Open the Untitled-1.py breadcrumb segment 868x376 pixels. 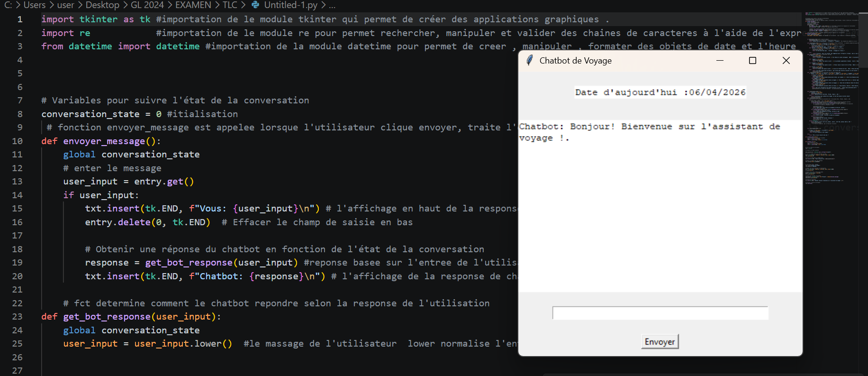(291, 5)
